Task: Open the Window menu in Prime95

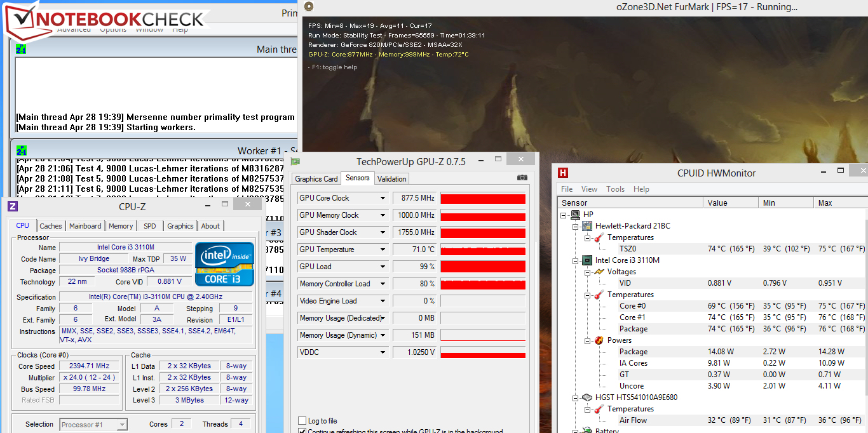Action: 149,29
